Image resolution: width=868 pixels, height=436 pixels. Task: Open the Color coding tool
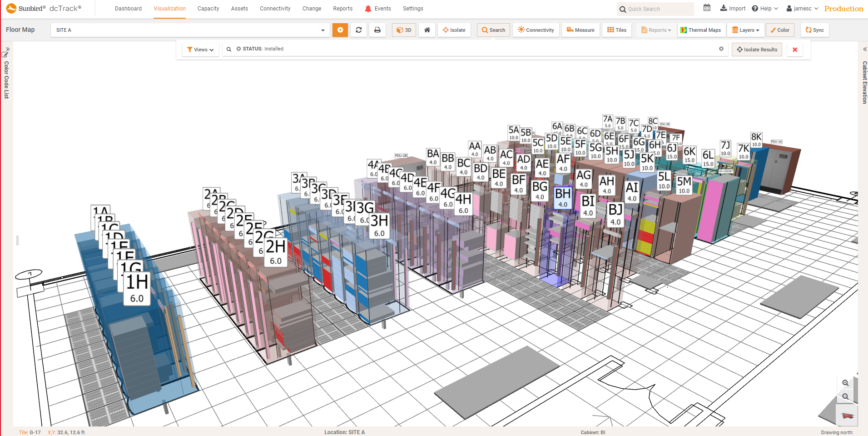[x=780, y=30]
